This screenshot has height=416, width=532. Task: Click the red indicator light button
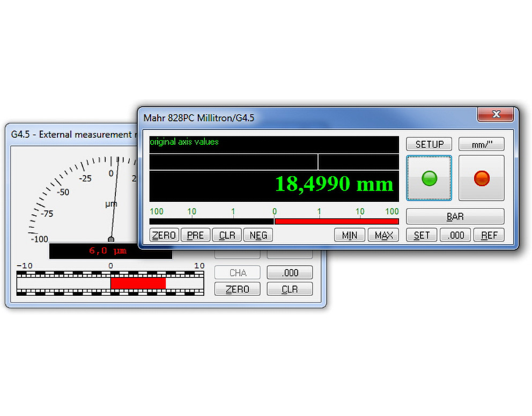coord(482,178)
